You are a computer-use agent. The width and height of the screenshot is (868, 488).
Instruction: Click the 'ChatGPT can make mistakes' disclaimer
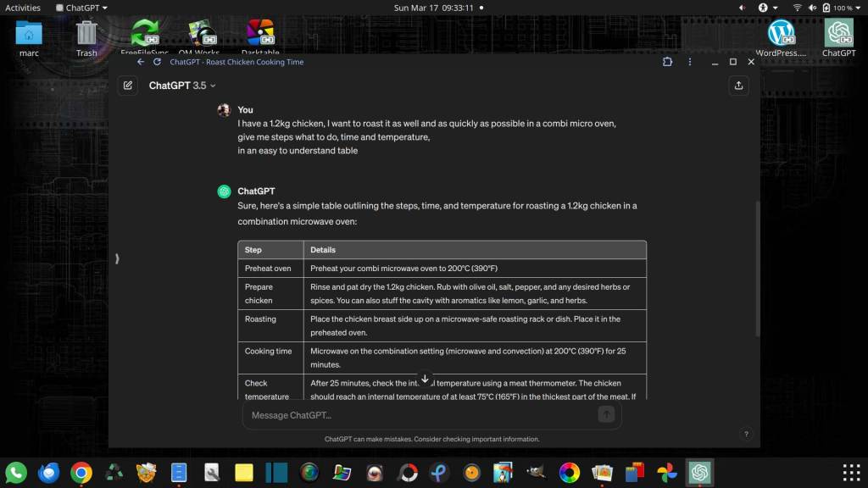point(431,440)
